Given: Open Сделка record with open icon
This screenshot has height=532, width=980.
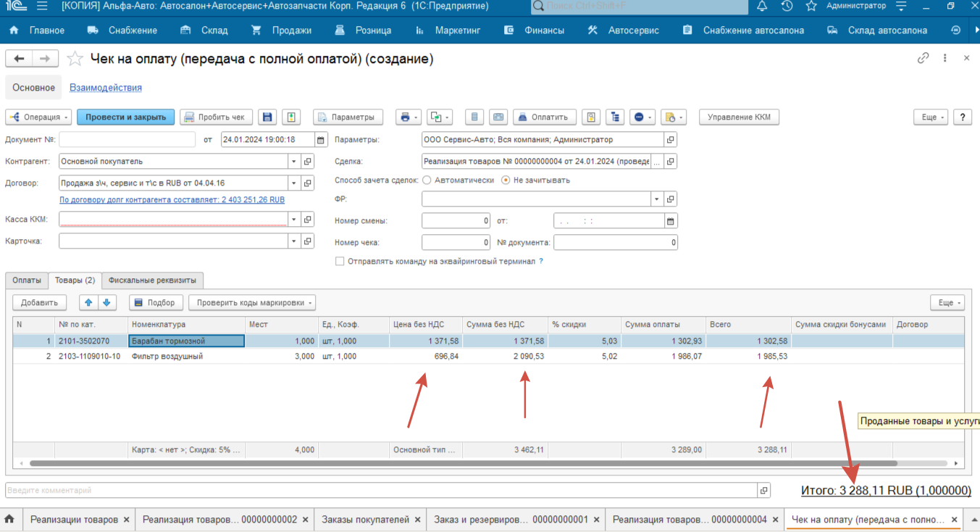Looking at the screenshot, I should click(x=671, y=161).
